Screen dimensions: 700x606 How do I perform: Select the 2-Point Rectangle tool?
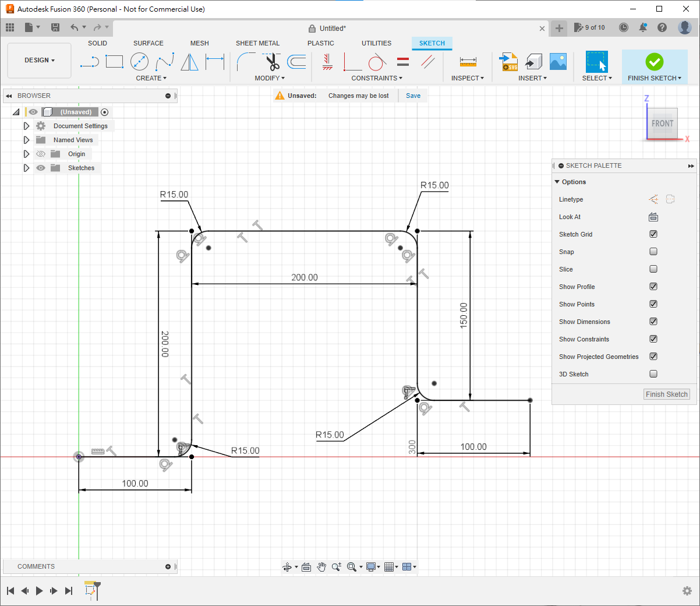point(114,62)
